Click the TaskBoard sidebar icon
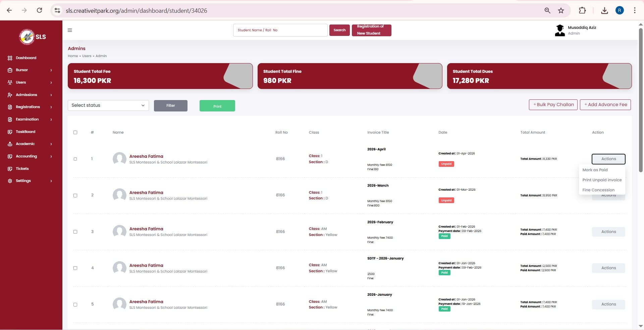 pos(10,132)
